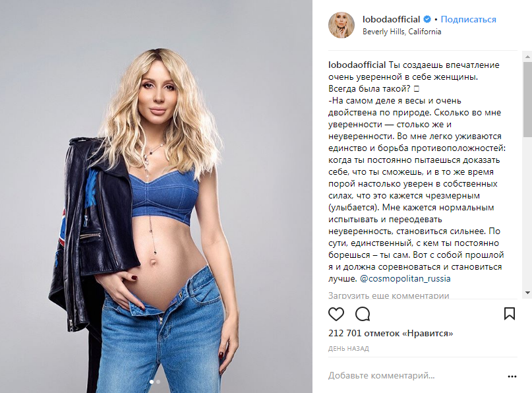The image size is (532, 393).
Task: Click the lobodaofficial profile avatar
Action: coord(341,25)
